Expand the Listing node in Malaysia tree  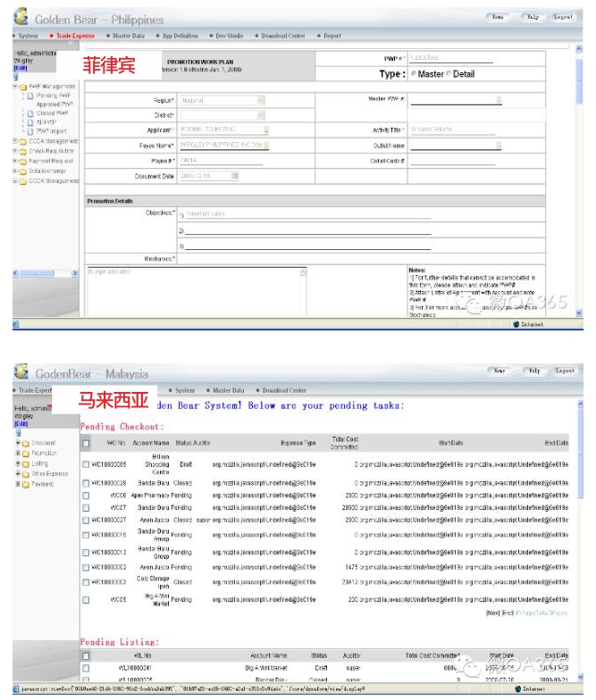click(x=18, y=463)
